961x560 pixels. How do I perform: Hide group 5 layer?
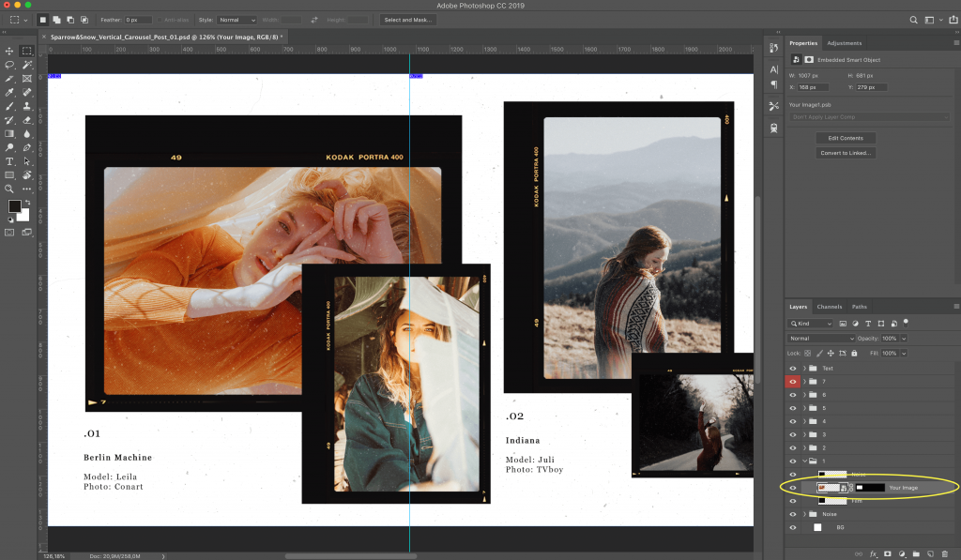792,408
